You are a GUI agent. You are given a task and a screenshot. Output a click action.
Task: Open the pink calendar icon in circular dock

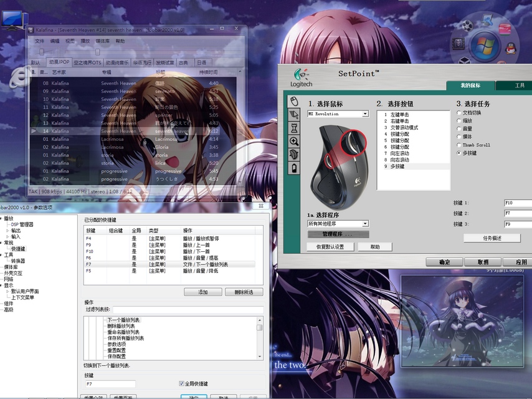click(x=505, y=29)
